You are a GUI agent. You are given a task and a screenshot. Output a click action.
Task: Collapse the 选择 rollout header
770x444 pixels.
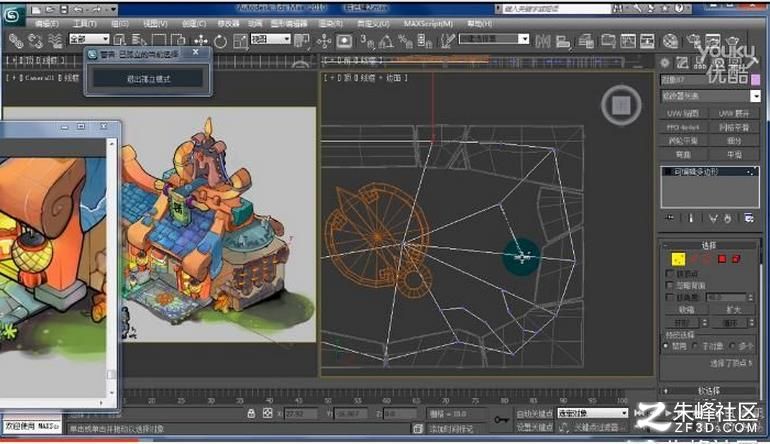709,245
